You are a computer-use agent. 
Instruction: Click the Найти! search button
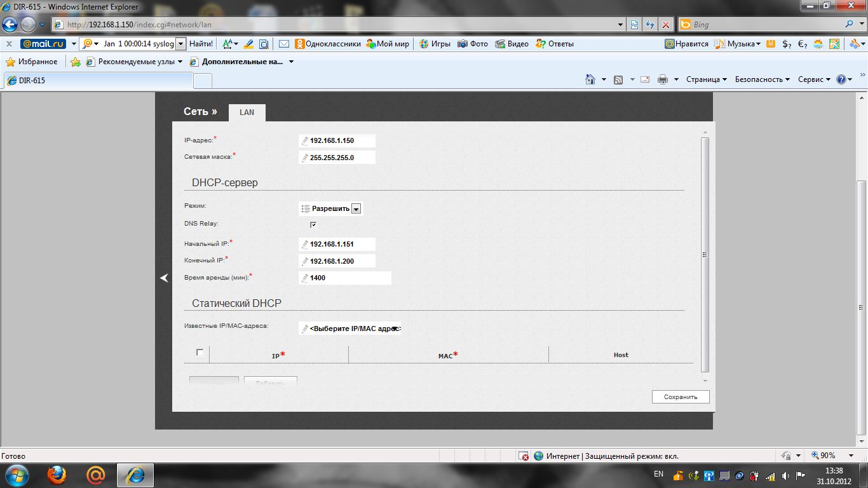point(201,44)
